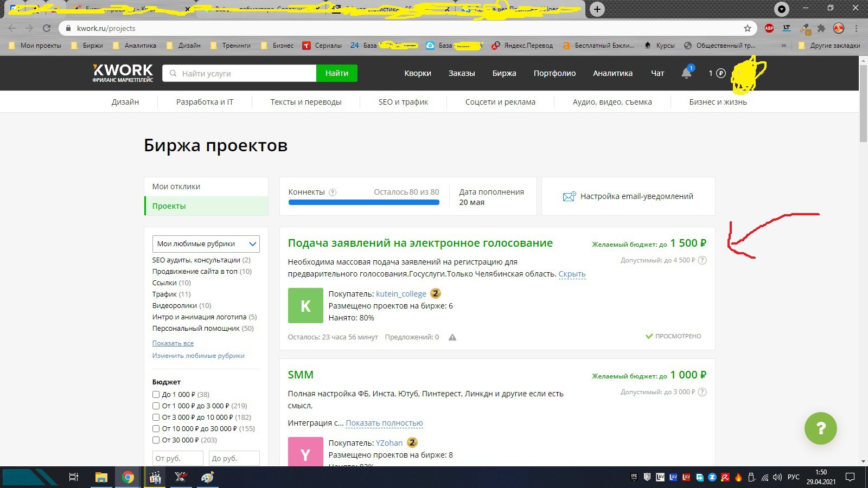Open the green help question button

point(820,428)
